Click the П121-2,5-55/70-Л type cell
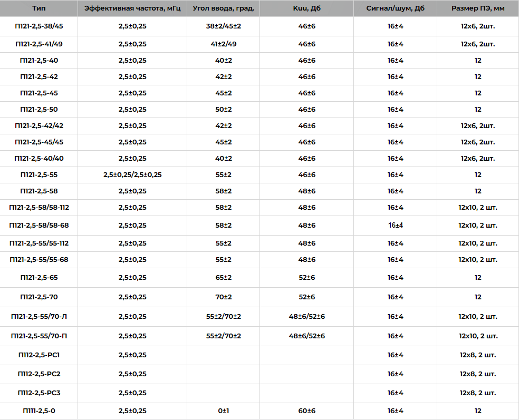Viewport: 519px width, 420px height. [x=39, y=317]
